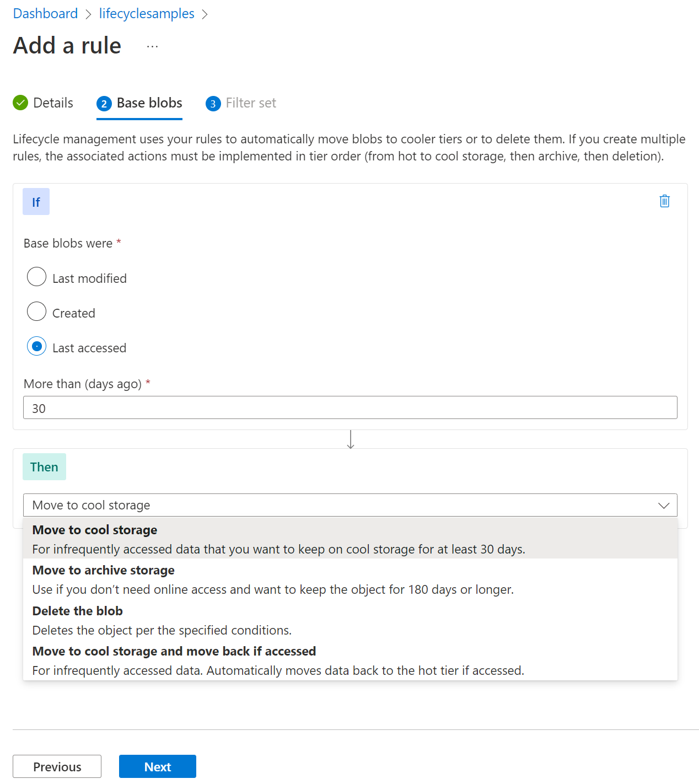Viewport: 699px width, 784px height.
Task: Click breadcrumb chevron after Dashboard
Action: (88, 14)
